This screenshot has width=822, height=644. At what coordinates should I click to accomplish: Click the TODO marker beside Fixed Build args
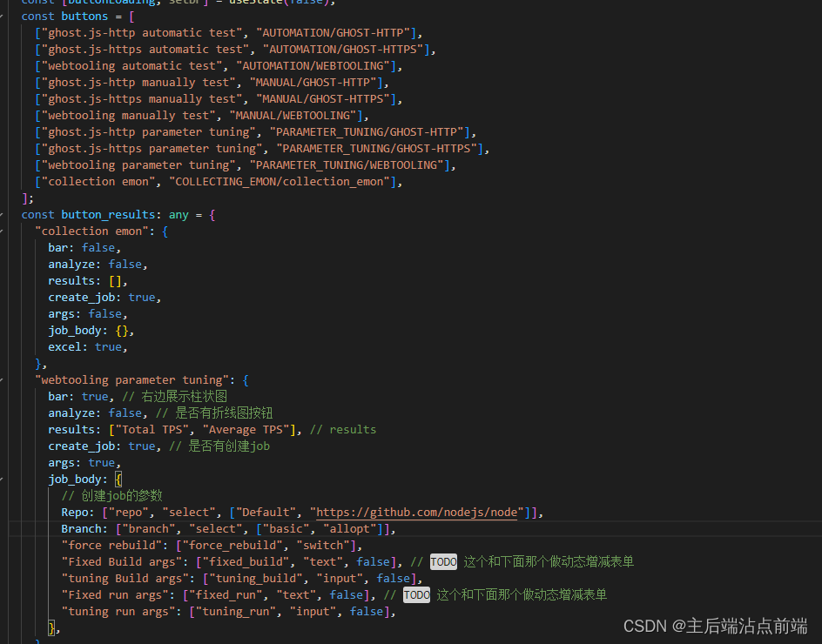pos(443,561)
